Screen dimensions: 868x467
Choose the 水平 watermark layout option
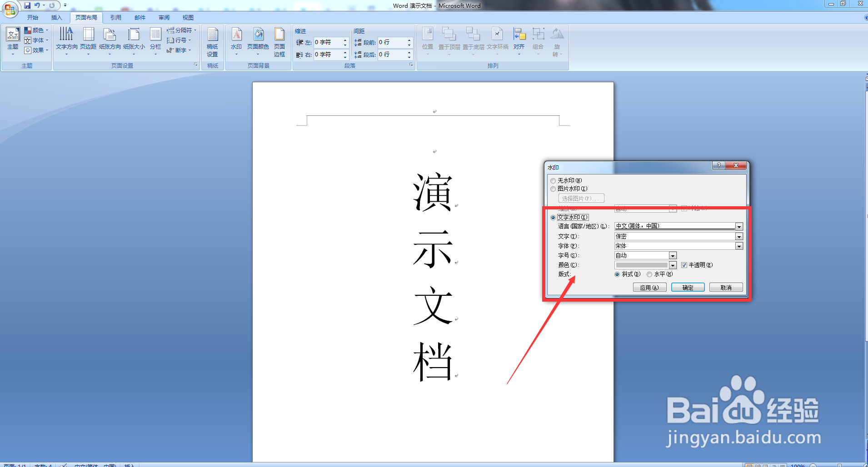tap(650, 274)
